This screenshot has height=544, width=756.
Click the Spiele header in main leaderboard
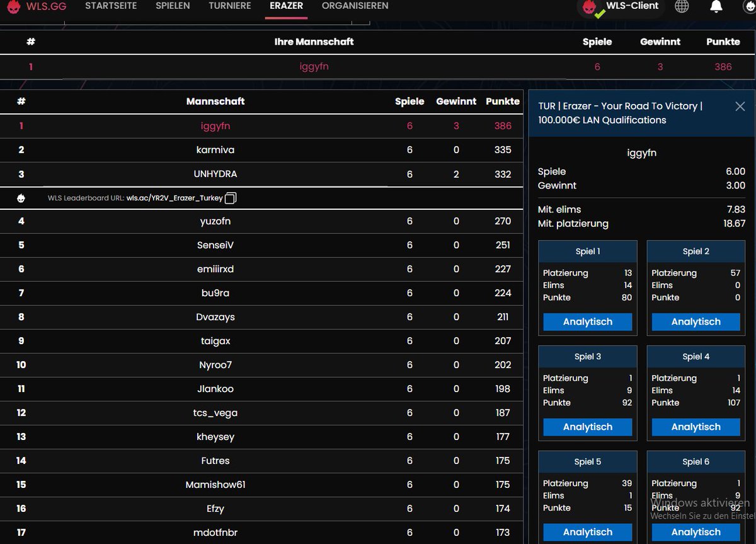[x=409, y=101]
